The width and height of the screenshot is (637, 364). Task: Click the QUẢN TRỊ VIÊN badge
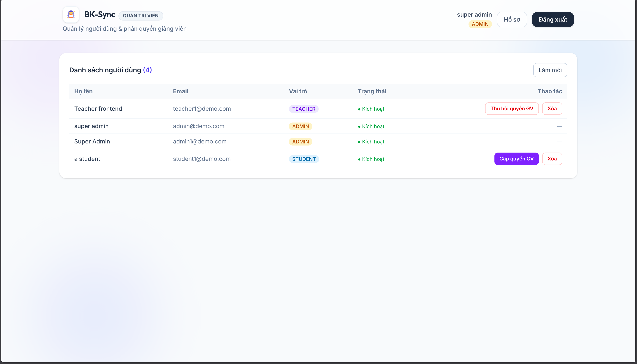[141, 16]
